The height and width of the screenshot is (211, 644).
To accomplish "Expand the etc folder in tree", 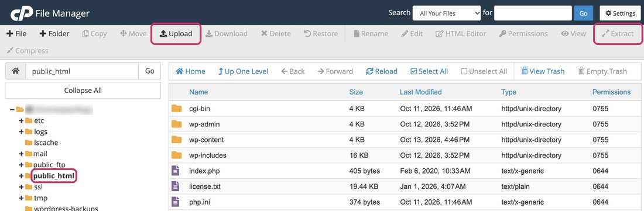I will coord(21,120).
